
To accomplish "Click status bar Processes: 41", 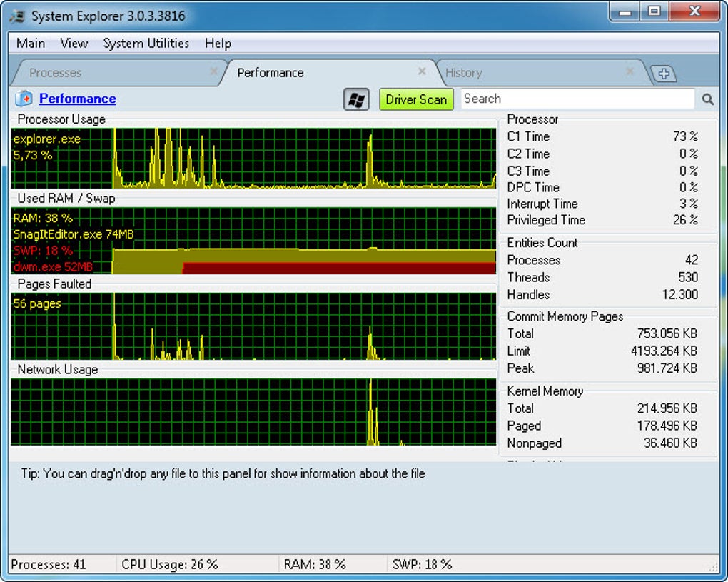I will [49, 564].
